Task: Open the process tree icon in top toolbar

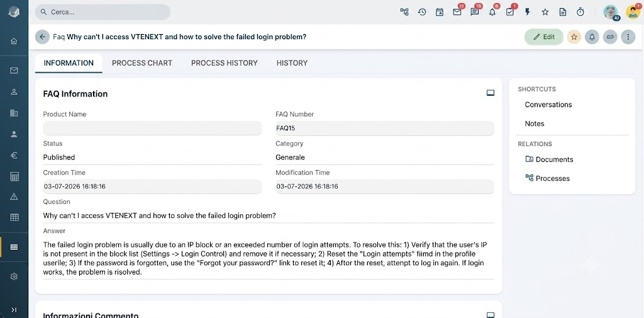Action: tap(404, 12)
